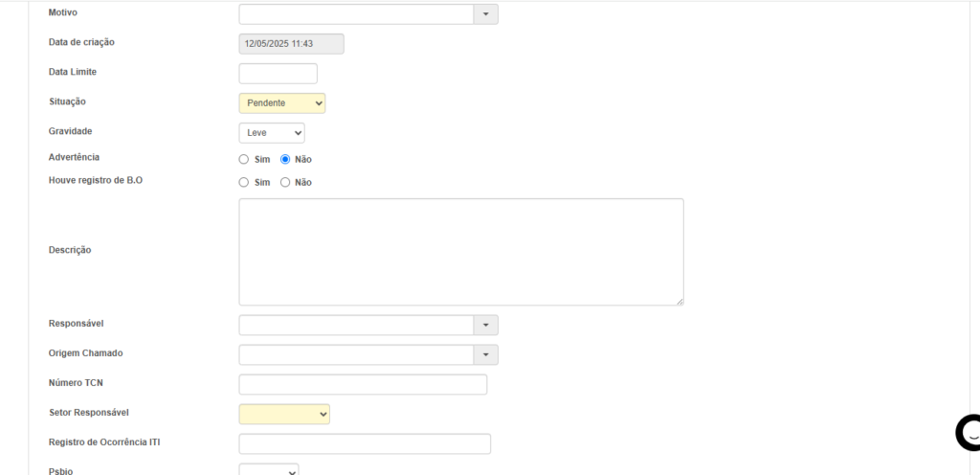Open the Situação dropdown showing Pendente

click(x=281, y=103)
